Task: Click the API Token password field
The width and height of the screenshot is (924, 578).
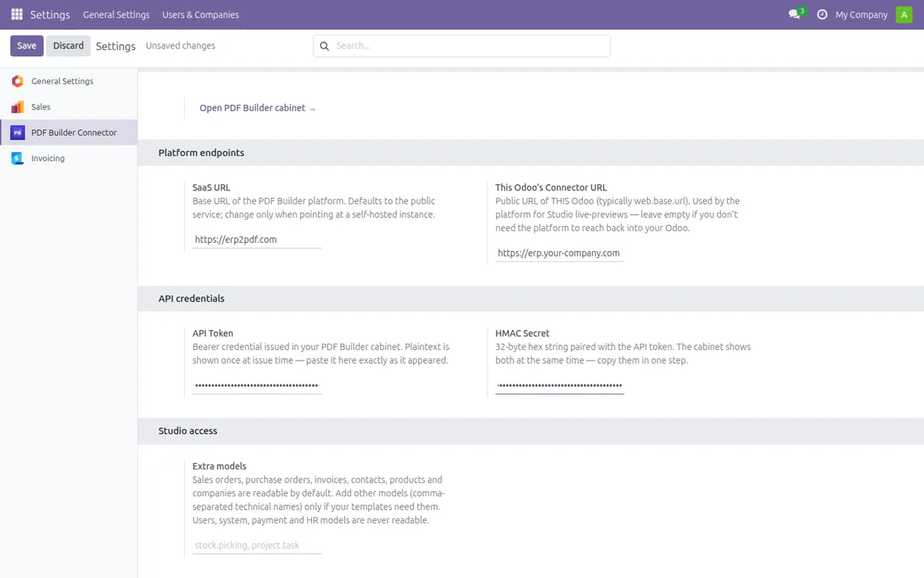Action: (256, 385)
